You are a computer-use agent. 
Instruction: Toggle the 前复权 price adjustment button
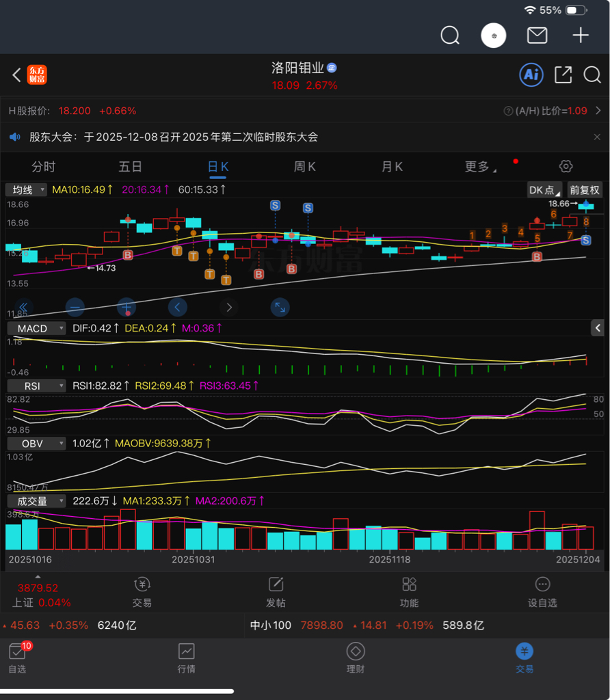coord(585,190)
